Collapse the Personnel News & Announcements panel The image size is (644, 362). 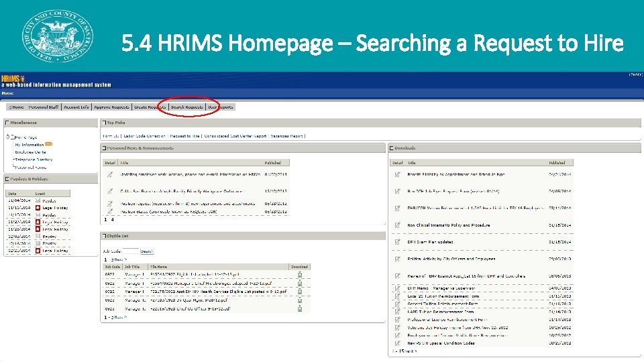click(104, 148)
